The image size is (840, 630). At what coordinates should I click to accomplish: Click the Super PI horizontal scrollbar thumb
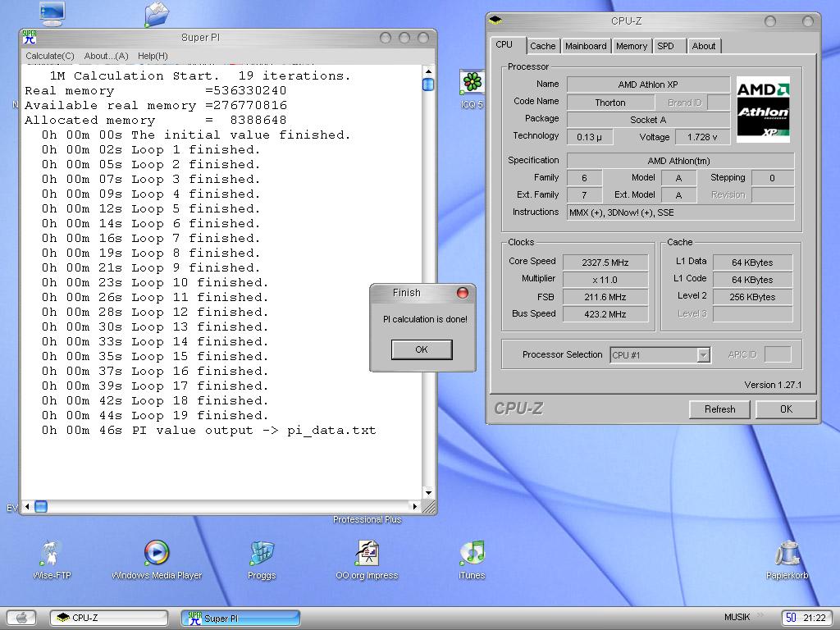pos(41,505)
